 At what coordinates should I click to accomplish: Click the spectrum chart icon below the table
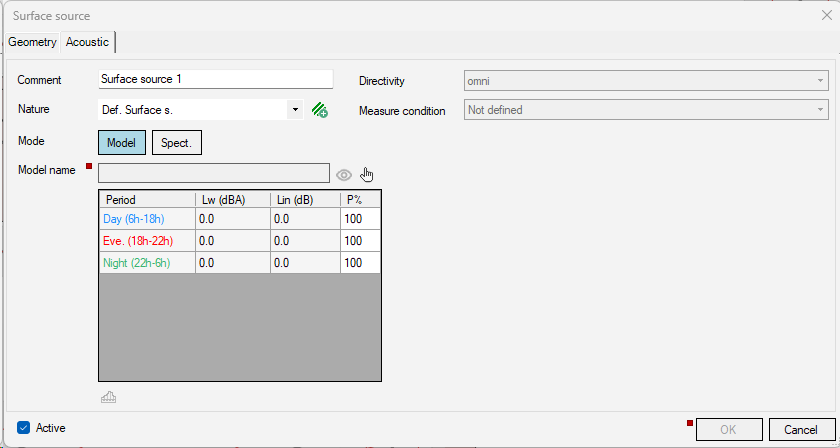[109, 398]
